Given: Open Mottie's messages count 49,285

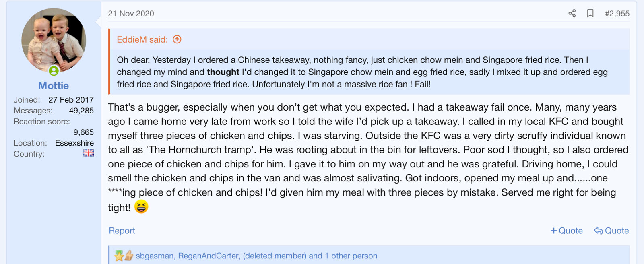Looking at the screenshot, I should pyautogui.click(x=81, y=111).
